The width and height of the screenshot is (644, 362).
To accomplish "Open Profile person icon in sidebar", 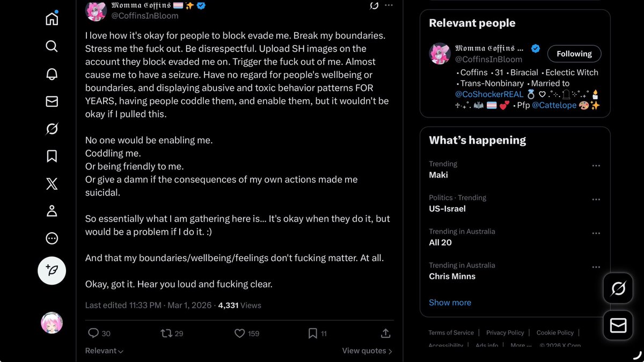I will point(52,211).
